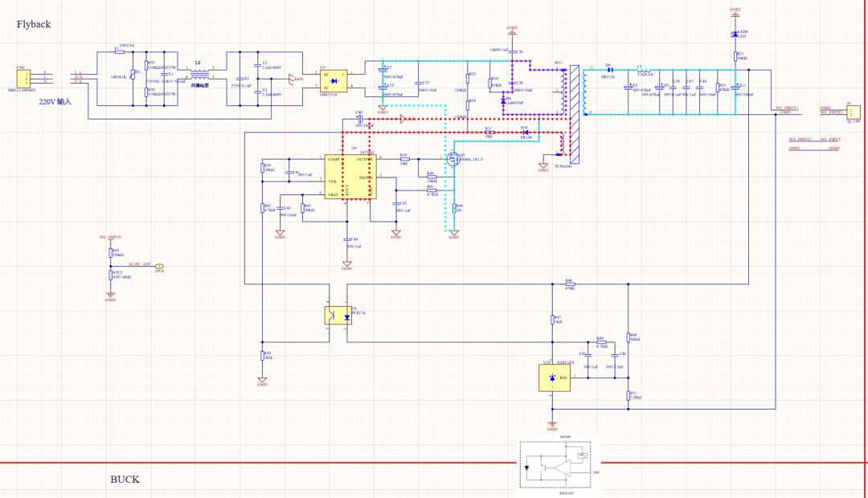The width and height of the screenshot is (868, 498).
Task: Select the 14D561K varistor symbol
Action: coord(134,78)
